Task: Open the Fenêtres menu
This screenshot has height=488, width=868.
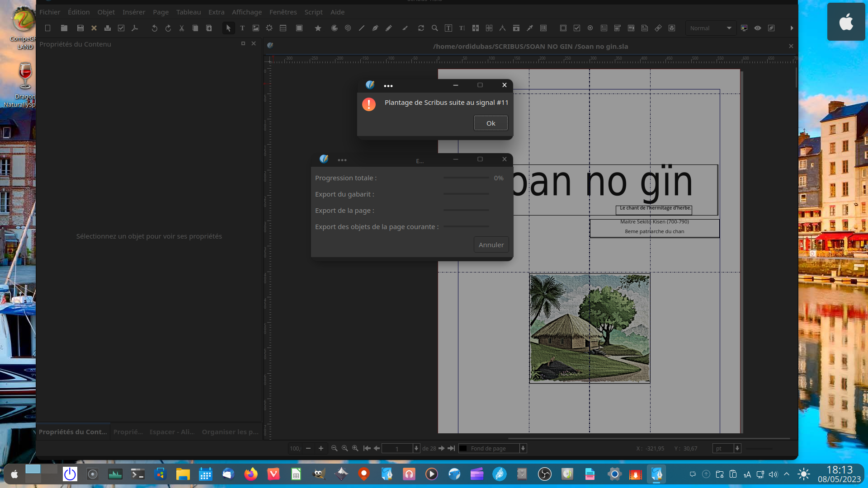Action: (283, 12)
